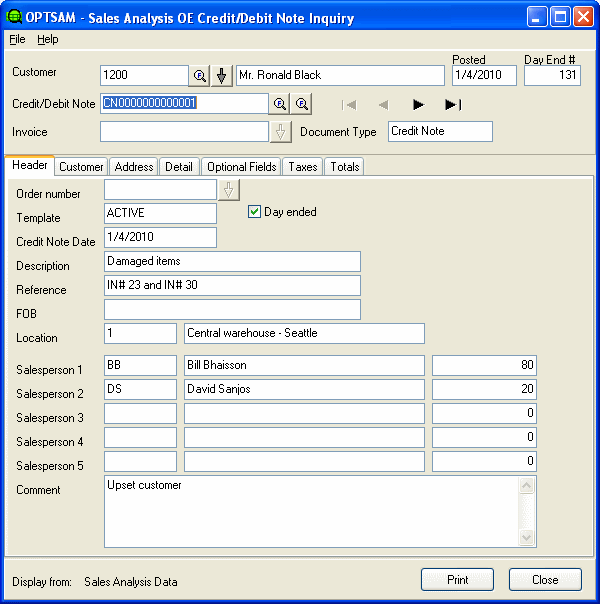Click the Credit Note Date field
The image size is (600, 604).
coord(160,237)
